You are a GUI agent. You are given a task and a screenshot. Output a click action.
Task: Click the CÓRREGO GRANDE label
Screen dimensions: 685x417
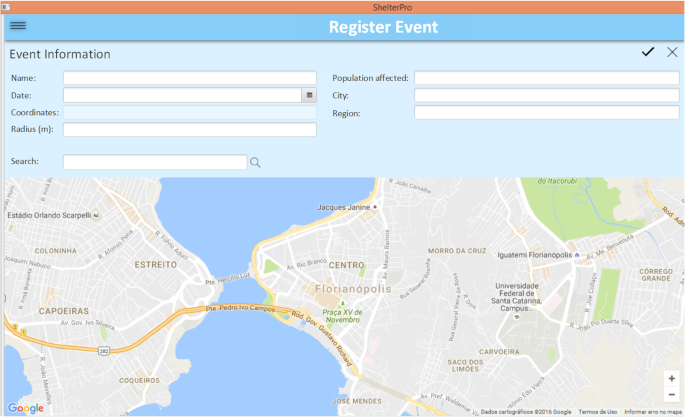pos(656,275)
